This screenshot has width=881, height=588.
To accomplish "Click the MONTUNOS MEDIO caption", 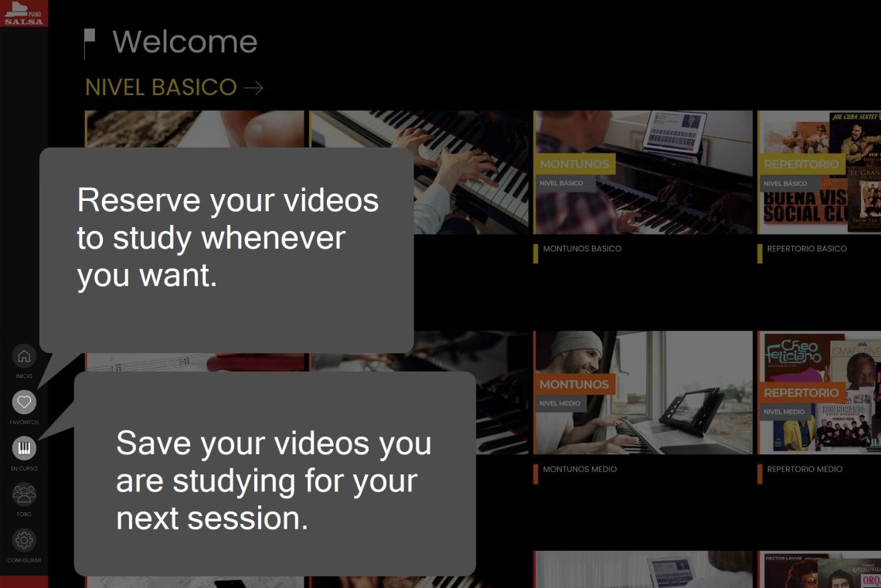I will [x=580, y=469].
